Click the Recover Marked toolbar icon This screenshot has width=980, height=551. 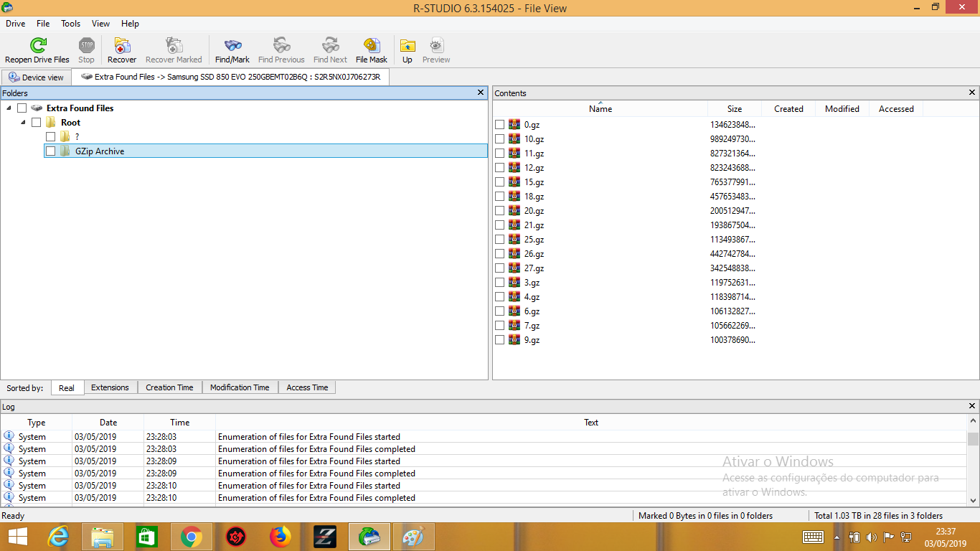point(174,46)
